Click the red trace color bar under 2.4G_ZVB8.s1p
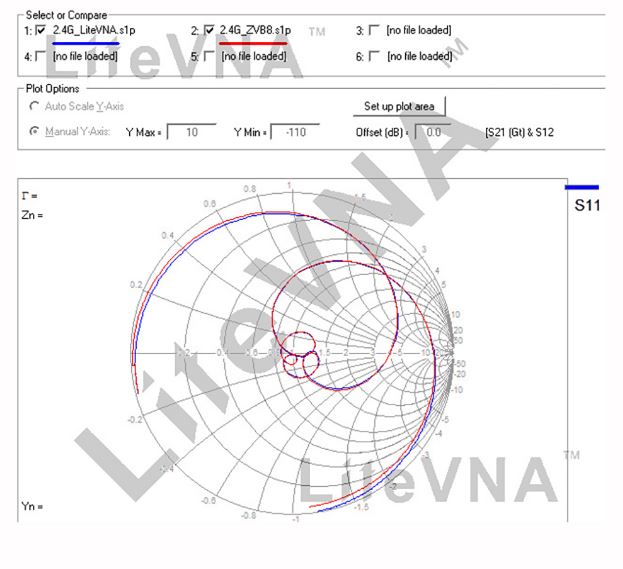The image size is (623, 569). pyautogui.click(x=253, y=43)
